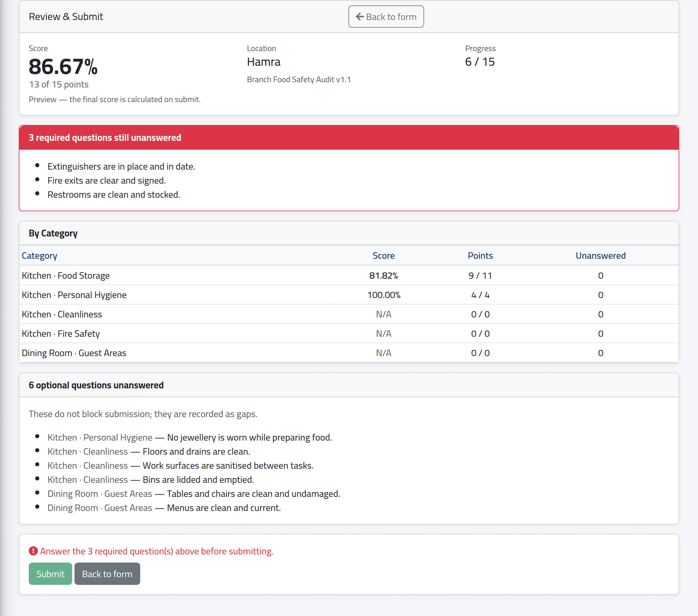Select the Kitchen · Fire Safety row label
This screenshot has width=698, height=616.
tap(61, 334)
